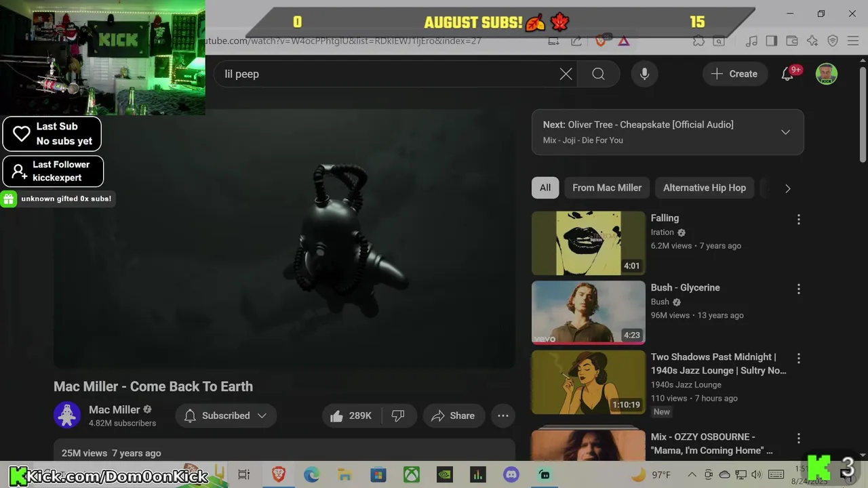Open Task View from taskbar

click(x=244, y=474)
